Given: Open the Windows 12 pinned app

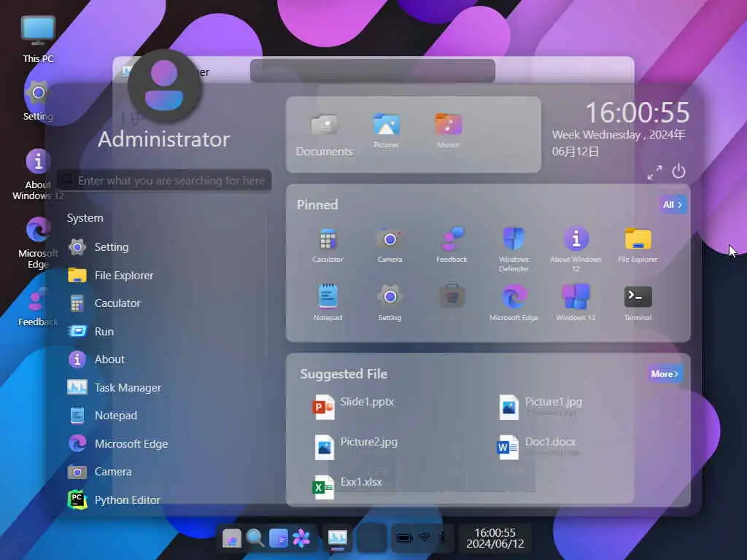Looking at the screenshot, I should (576, 303).
